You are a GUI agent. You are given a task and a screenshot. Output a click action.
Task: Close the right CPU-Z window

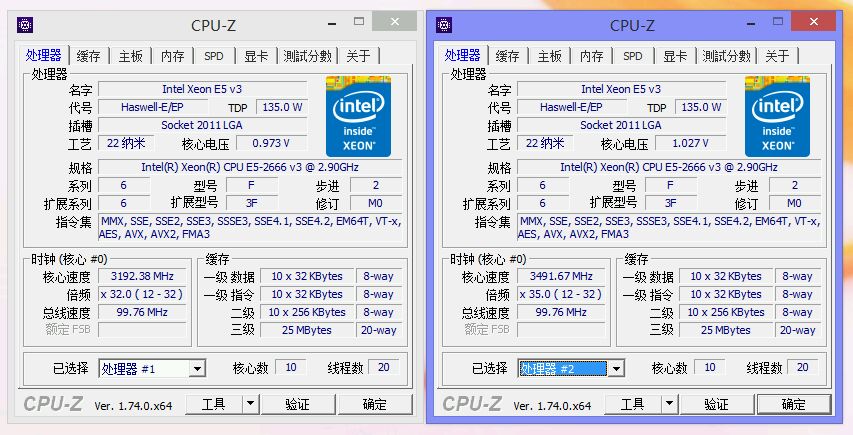(x=813, y=22)
